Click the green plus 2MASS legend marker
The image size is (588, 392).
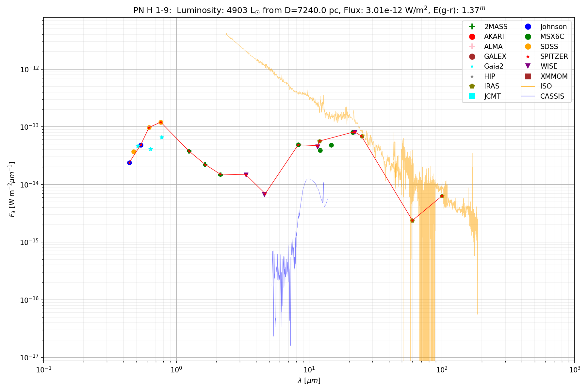point(472,27)
